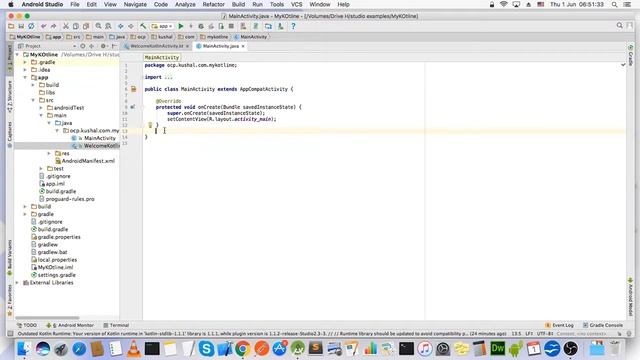Open the Event Log
Image resolution: width=640 pixels, height=360 pixels.
560,325
